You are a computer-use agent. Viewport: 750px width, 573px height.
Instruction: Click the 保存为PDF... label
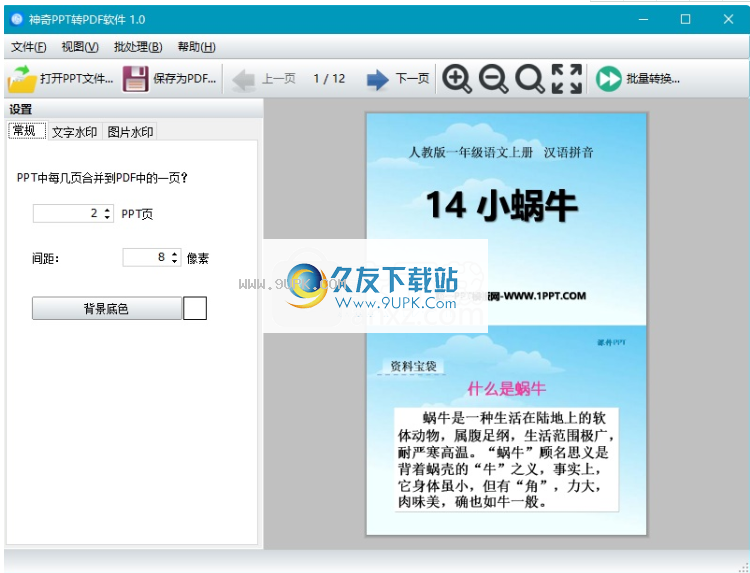tap(185, 79)
